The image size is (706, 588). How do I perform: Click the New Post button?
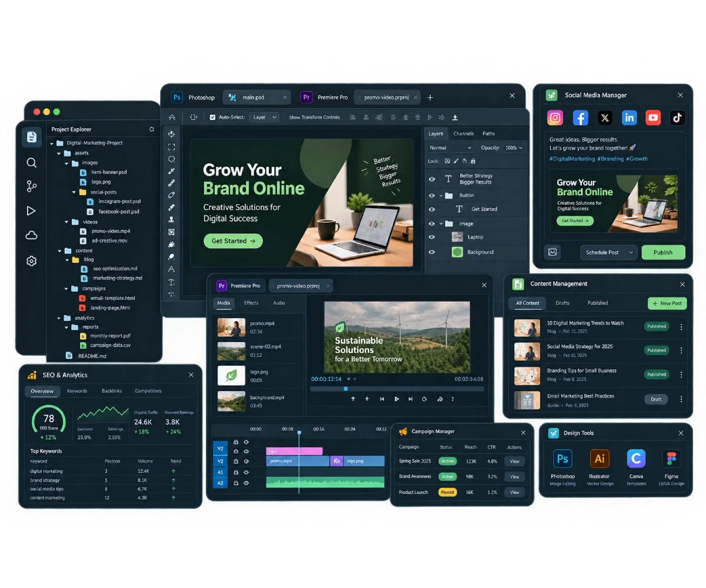(667, 303)
